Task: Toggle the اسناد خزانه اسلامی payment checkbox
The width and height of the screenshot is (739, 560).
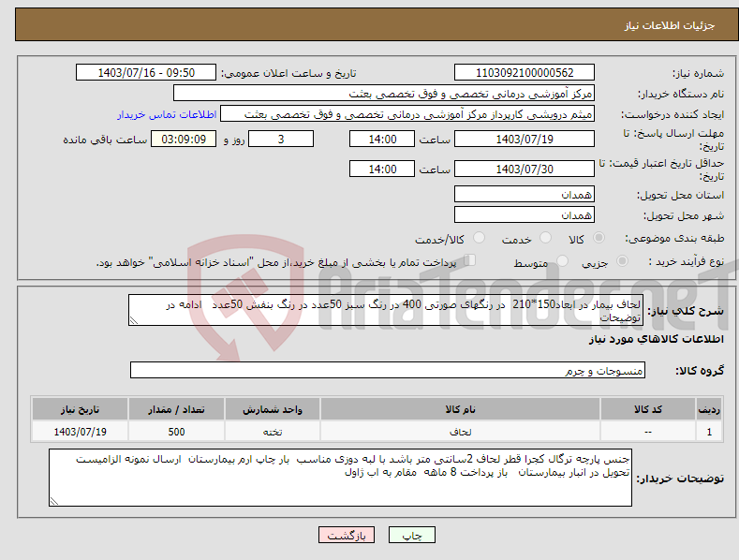Action: pos(470,260)
